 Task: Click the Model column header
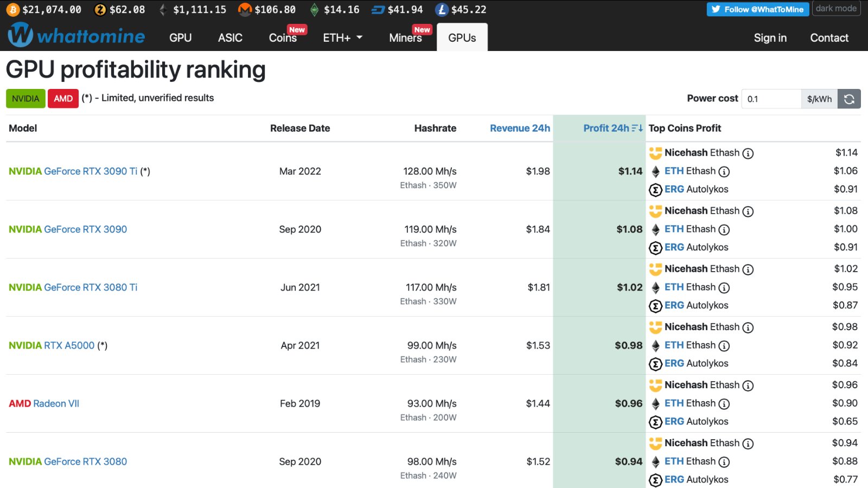coord(23,129)
